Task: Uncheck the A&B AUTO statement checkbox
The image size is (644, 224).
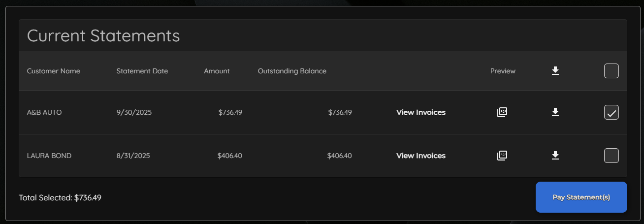Action: [x=612, y=113]
